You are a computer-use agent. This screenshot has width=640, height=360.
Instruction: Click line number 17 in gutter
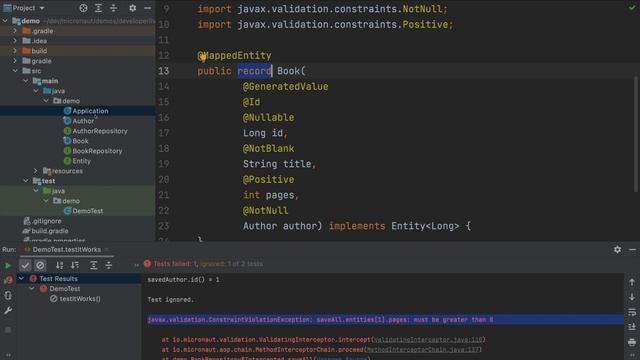[x=164, y=133]
